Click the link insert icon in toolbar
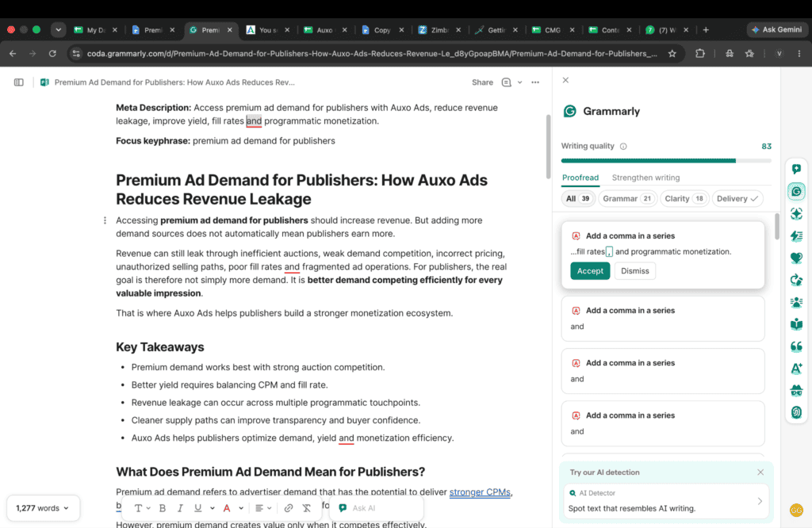This screenshot has height=528, width=812. coord(289,508)
